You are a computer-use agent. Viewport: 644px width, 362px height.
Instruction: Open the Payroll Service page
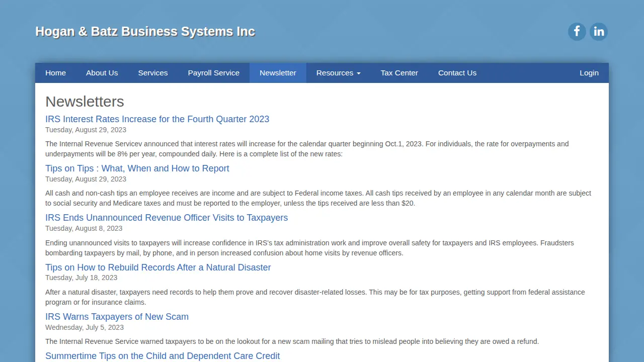click(214, 73)
